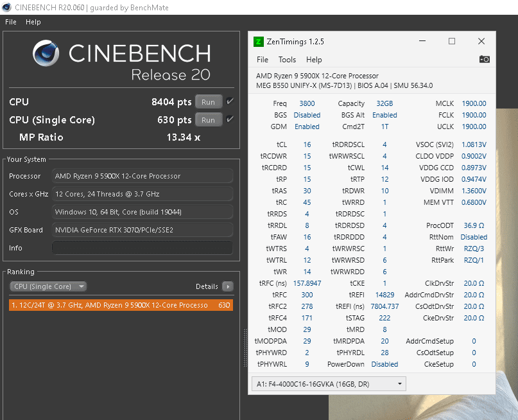Click the RttNom Disabled value
518x420 pixels.
tap(474, 237)
